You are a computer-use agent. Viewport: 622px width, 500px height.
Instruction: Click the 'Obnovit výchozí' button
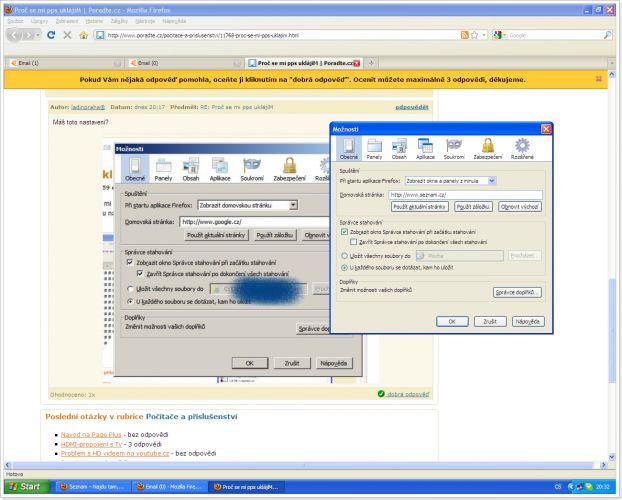click(x=519, y=207)
